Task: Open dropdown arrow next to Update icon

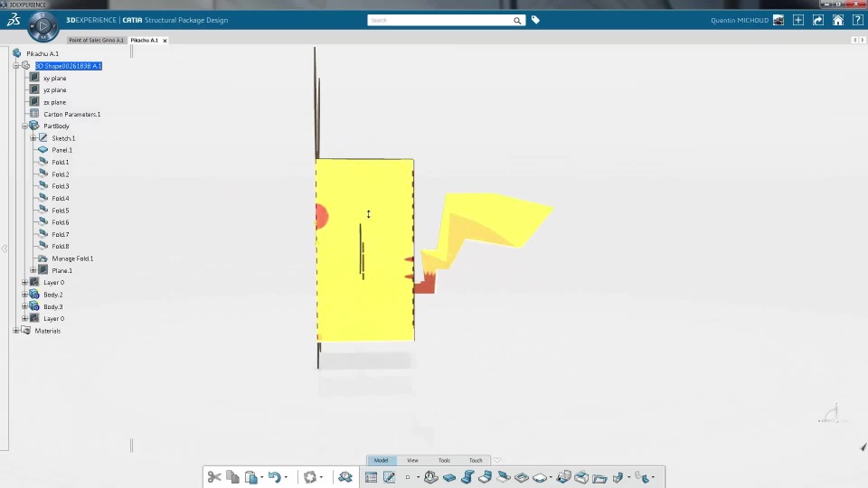Action: coord(321,477)
